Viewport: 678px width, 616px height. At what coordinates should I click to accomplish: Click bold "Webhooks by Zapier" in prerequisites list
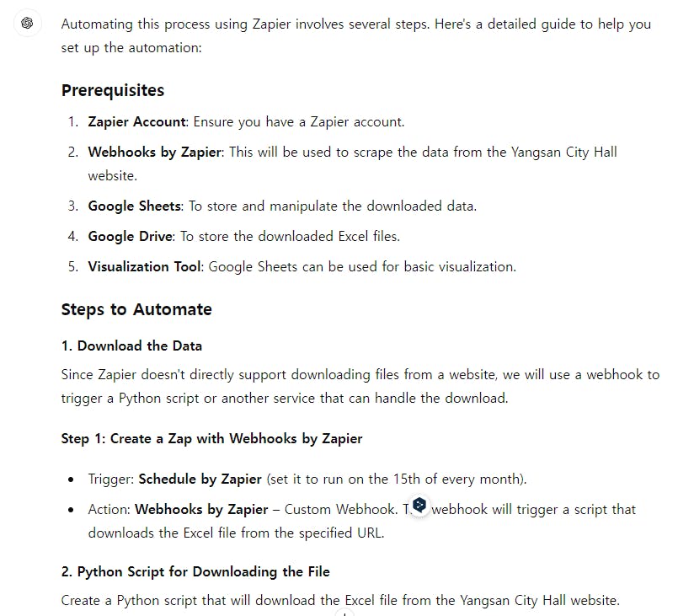[x=155, y=152]
